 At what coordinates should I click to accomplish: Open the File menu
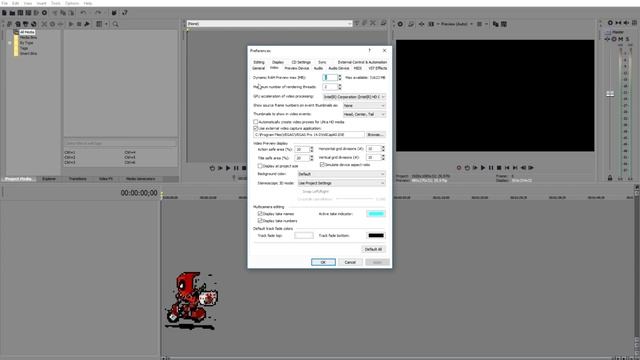tap(4, 3)
